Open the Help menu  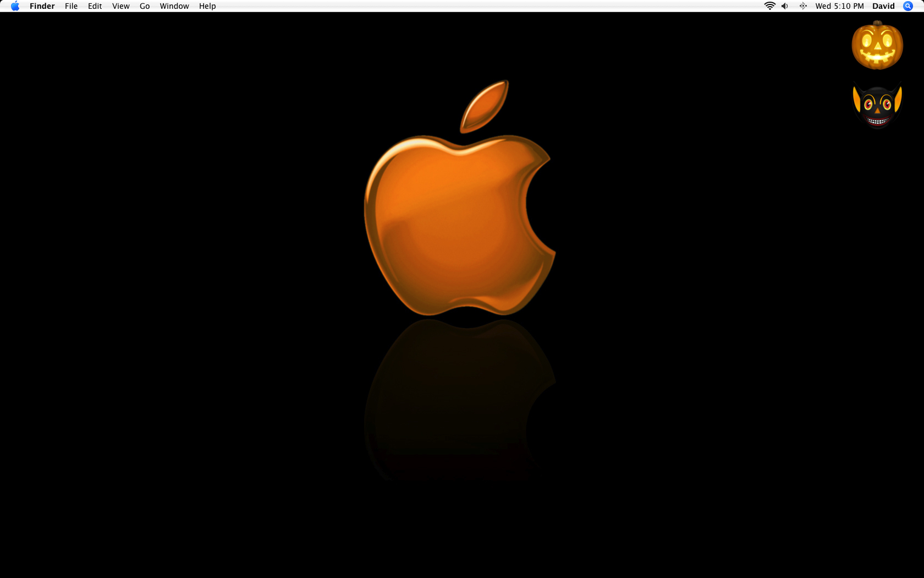pos(207,6)
